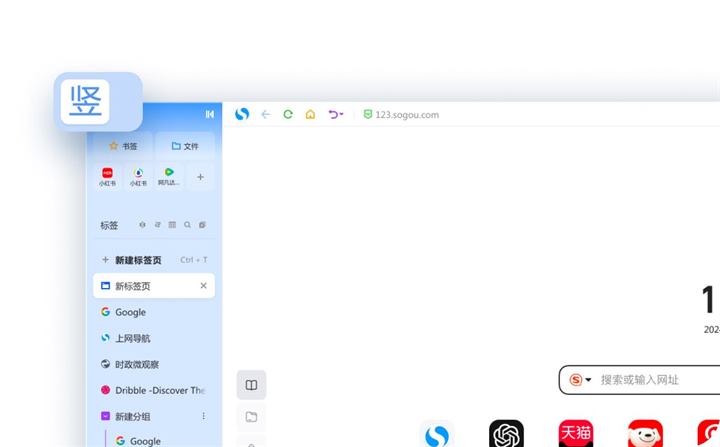Close the 新标签页 tab
Screen dimensions: 720x447
click(203, 286)
